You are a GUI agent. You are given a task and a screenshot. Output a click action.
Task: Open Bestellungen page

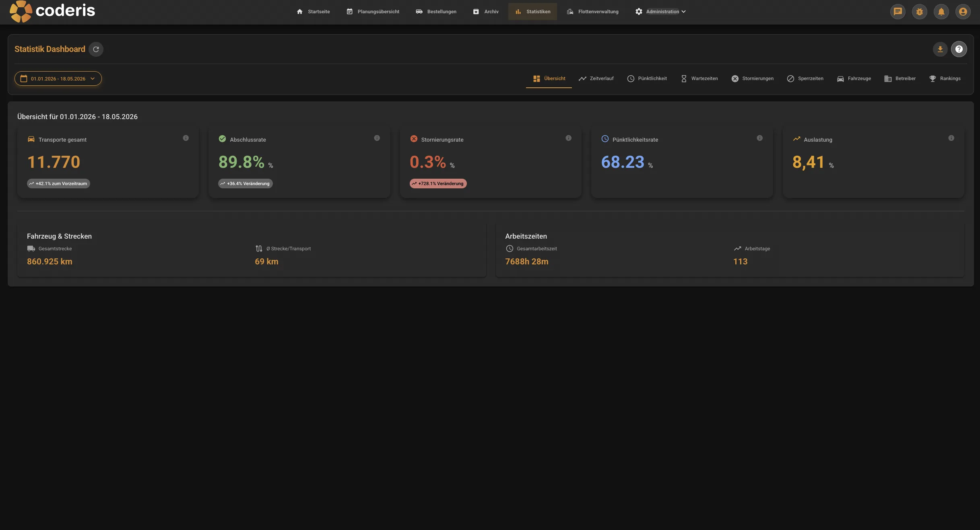coord(436,12)
